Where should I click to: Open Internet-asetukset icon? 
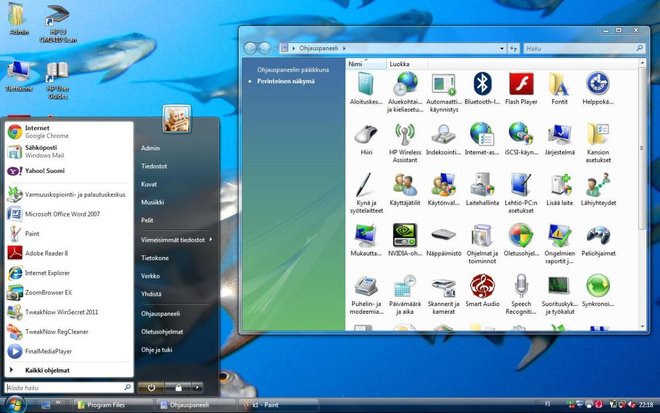482,134
